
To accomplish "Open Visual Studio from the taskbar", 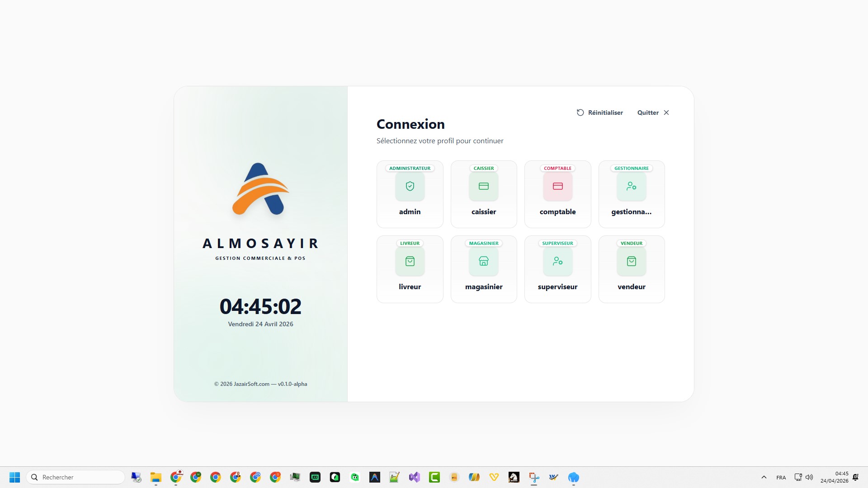I will (414, 477).
